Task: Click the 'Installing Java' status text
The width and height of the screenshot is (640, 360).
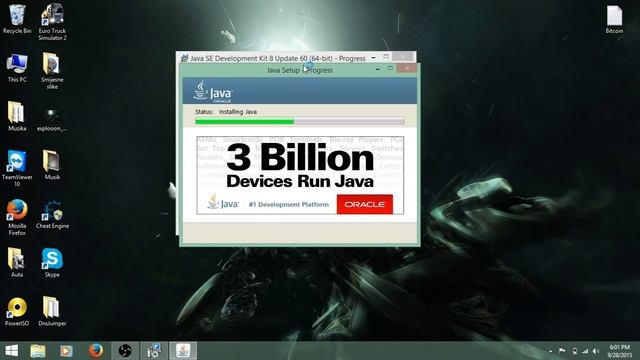Action: [238, 112]
